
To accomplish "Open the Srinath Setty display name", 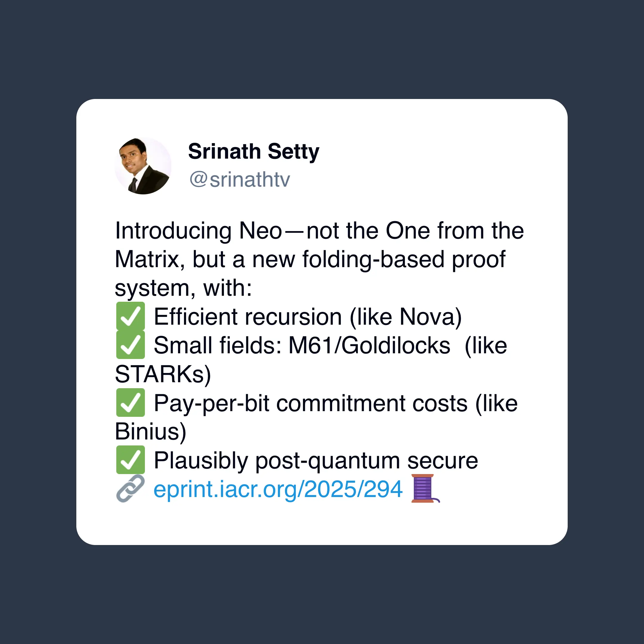I will click(254, 152).
